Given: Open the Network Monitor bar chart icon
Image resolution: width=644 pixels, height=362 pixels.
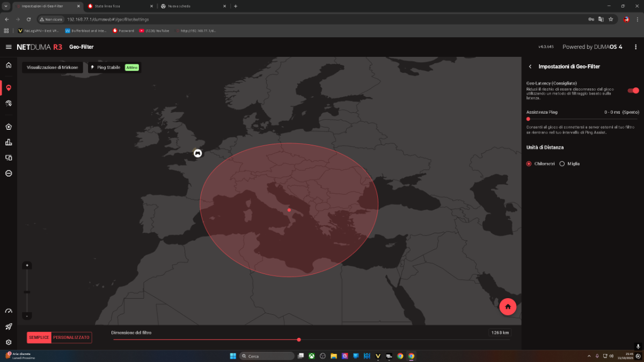Looking at the screenshot, I should click(x=9, y=142).
